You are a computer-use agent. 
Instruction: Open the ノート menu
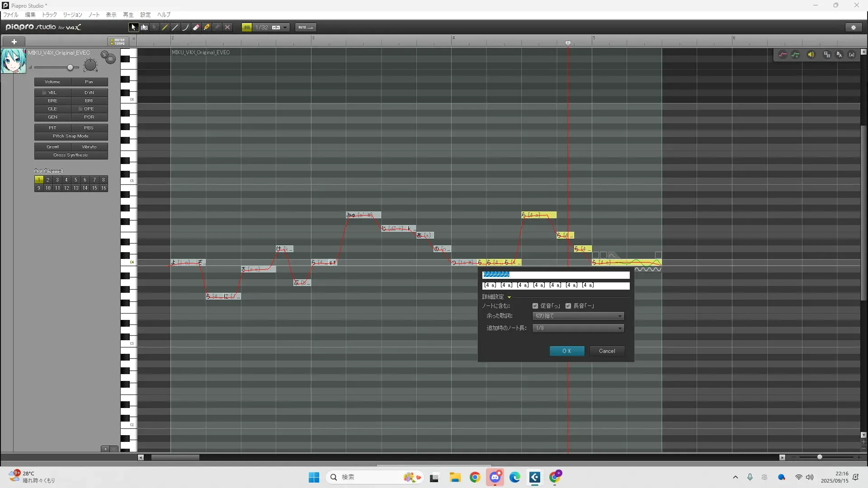point(94,15)
